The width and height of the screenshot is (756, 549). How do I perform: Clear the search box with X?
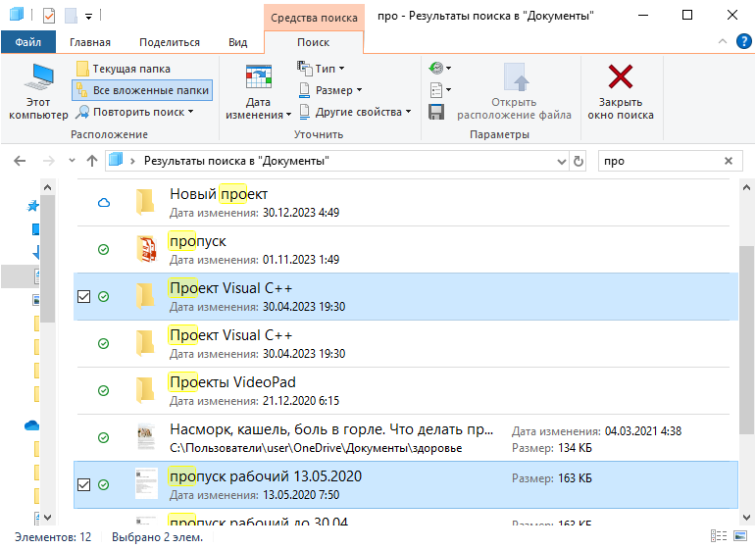[x=729, y=161]
